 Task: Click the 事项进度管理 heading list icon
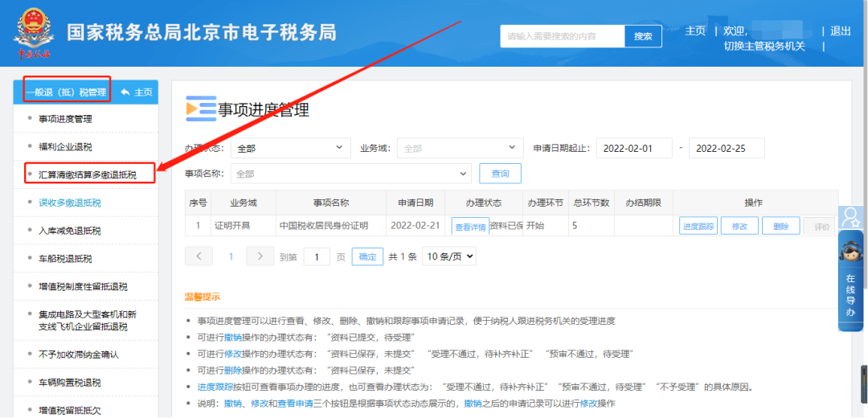201,109
